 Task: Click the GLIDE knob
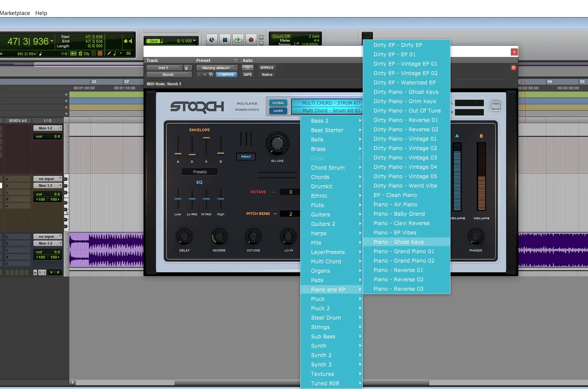(277, 143)
